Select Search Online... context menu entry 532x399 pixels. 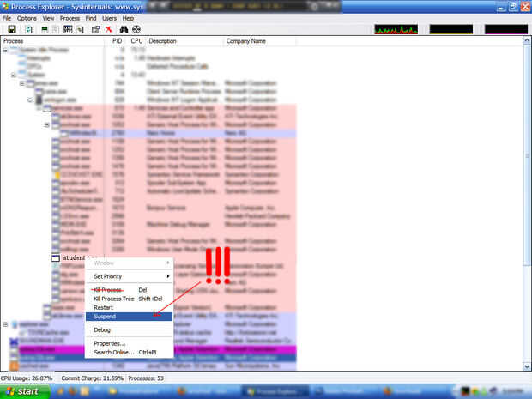(129, 353)
